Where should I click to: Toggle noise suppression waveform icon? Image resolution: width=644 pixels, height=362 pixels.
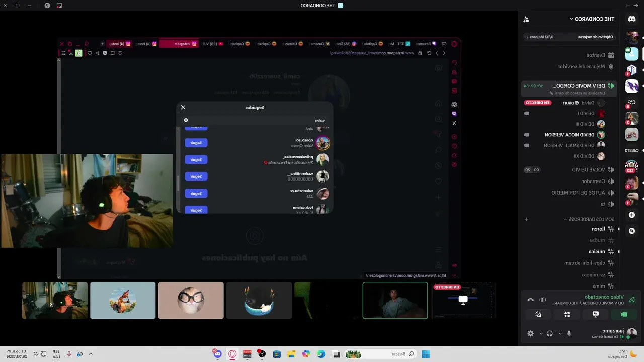(543, 300)
